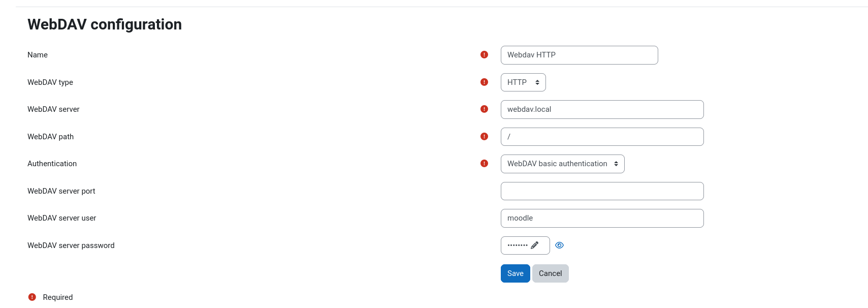Click the red Required legend icon at the bottom
The width and height of the screenshot is (868, 308).
coord(32,297)
